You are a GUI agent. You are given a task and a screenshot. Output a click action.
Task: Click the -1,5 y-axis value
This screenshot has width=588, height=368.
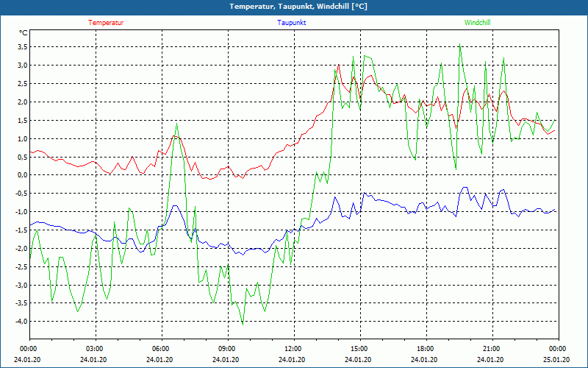(x=21, y=230)
